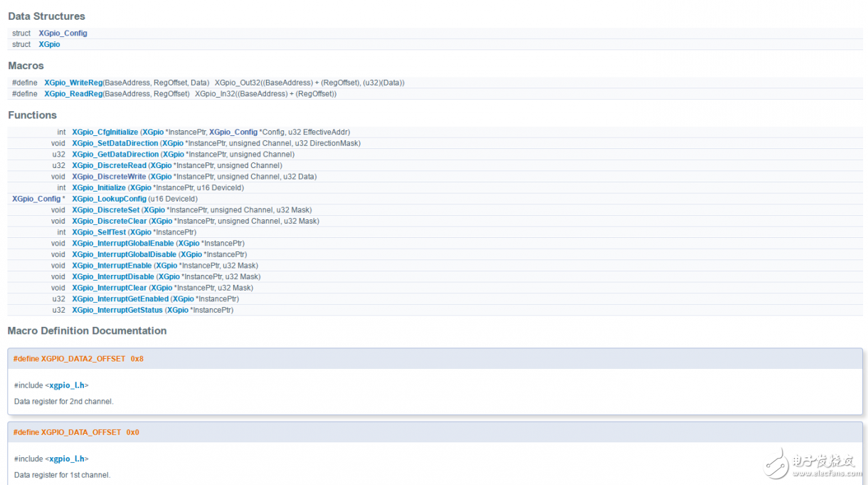
Task: Select the XGpio_DiscreteRead function link
Action: (x=110, y=165)
